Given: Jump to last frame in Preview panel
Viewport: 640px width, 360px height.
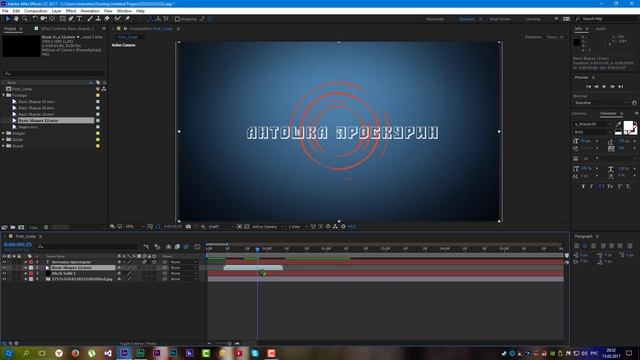Looking at the screenshot, I should tap(620, 87).
